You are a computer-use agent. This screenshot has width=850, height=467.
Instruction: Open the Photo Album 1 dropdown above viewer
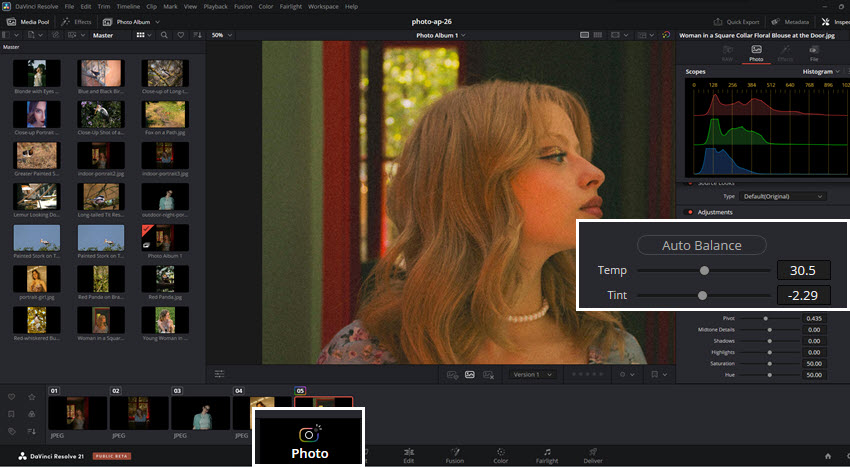coord(441,35)
